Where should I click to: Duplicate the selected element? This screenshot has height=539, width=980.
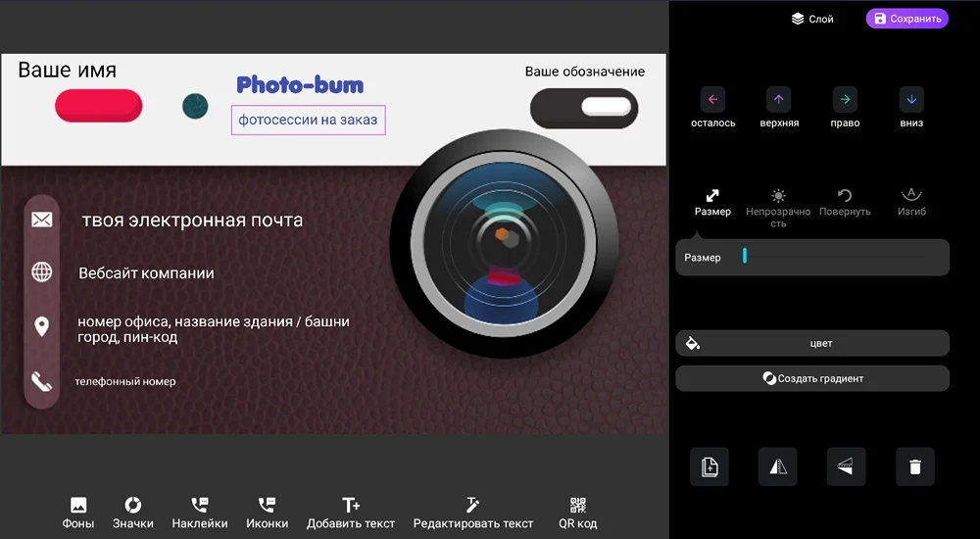710,467
